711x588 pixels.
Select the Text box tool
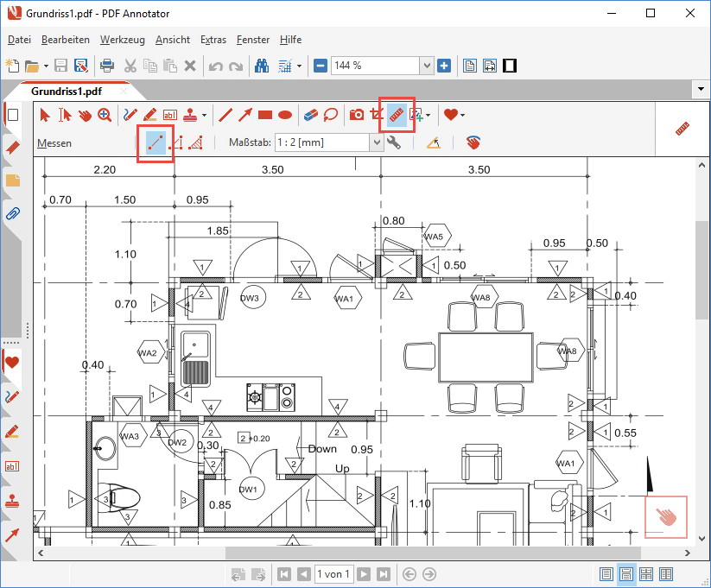pyautogui.click(x=170, y=115)
